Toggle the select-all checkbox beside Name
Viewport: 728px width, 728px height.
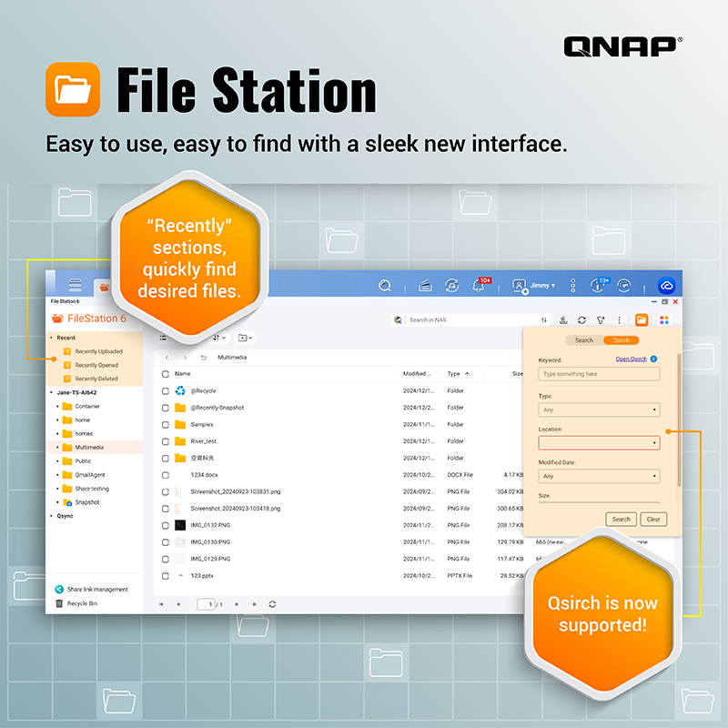166,374
